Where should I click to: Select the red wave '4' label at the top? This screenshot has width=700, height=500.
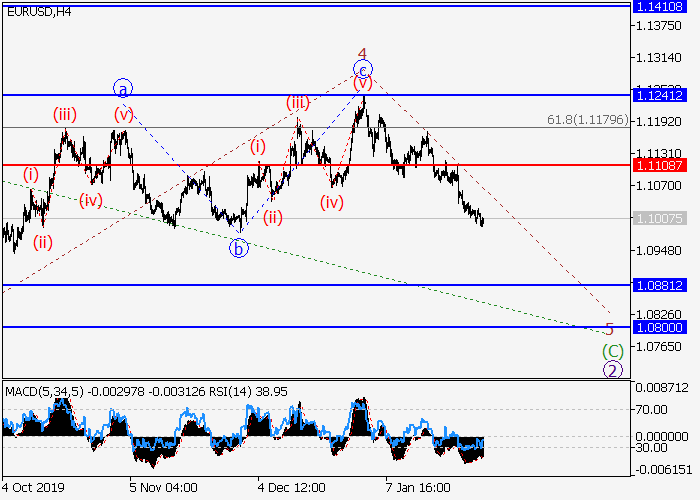pyautogui.click(x=363, y=53)
